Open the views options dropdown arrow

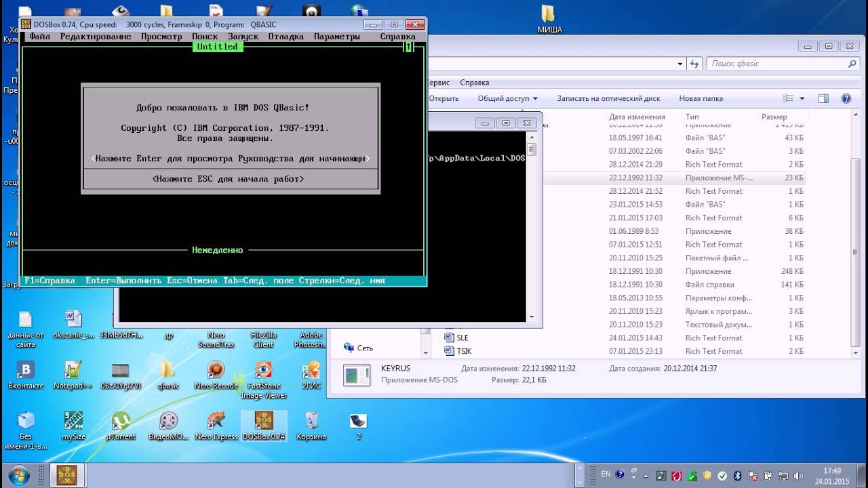(x=802, y=98)
